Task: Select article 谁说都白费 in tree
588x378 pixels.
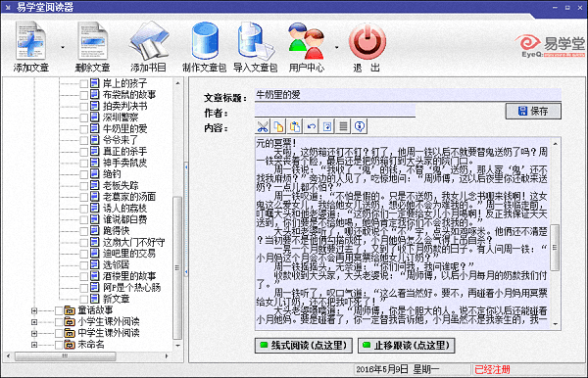Action: pos(124,219)
